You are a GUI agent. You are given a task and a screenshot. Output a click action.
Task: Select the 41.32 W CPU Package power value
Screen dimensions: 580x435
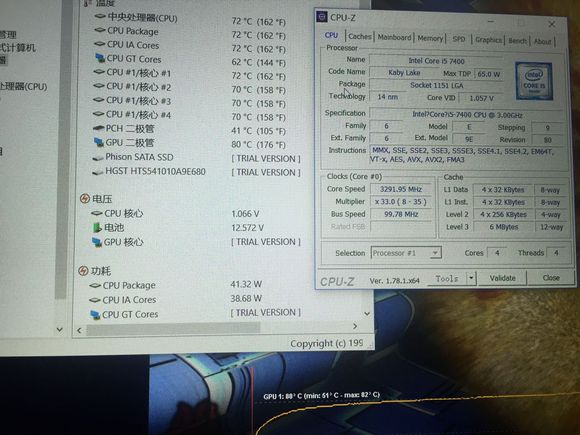tap(246, 284)
